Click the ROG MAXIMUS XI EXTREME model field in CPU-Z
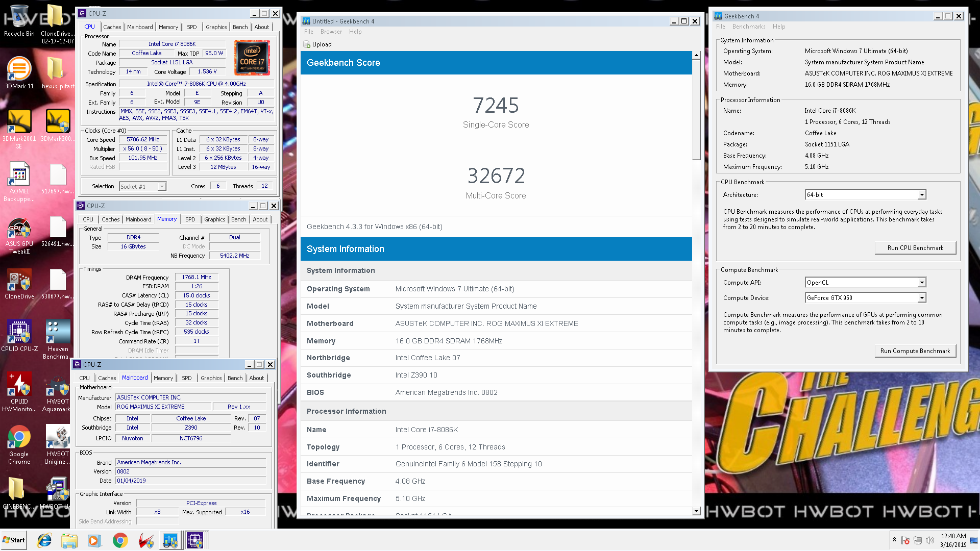 pos(164,407)
